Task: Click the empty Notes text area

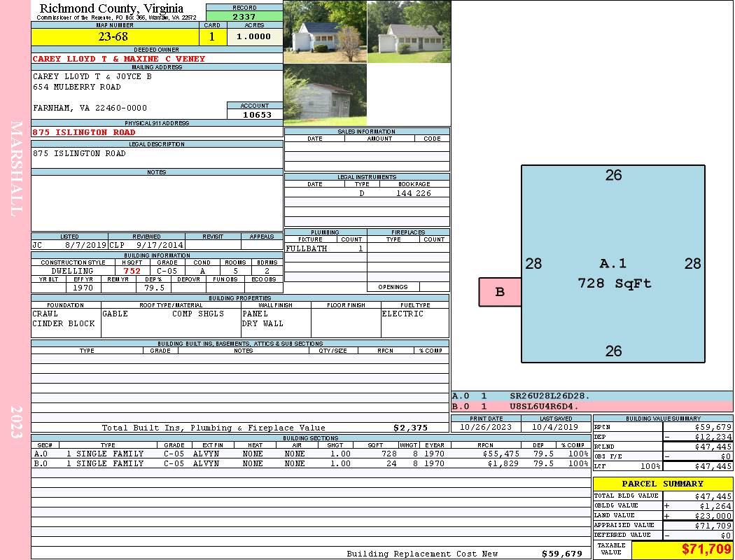Action: click(x=156, y=202)
